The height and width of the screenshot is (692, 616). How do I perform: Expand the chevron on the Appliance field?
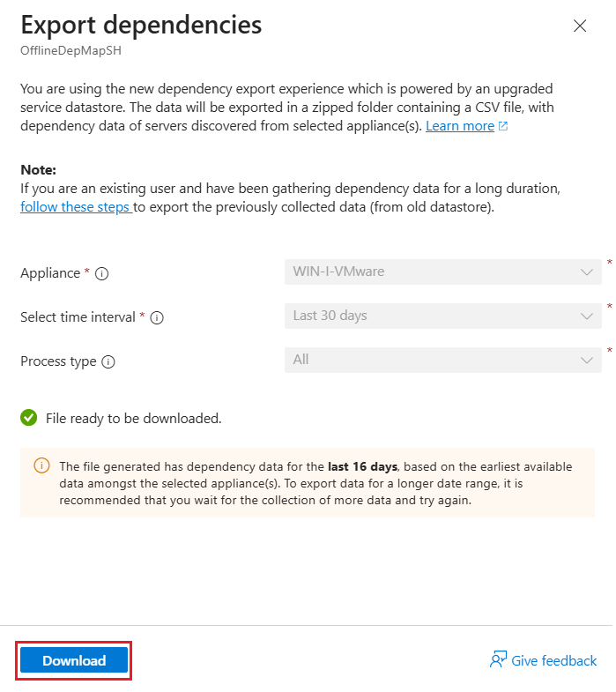pos(586,272)
